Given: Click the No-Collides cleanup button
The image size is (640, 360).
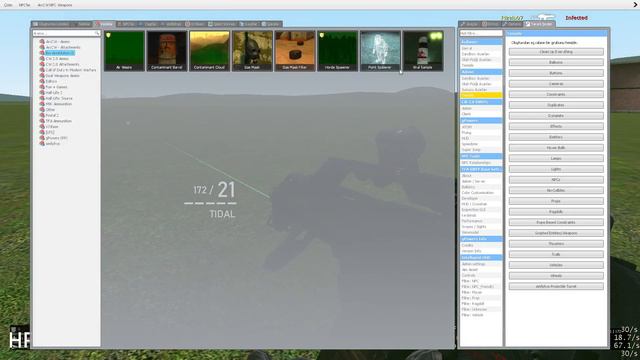Looking at the screenshot, I should pos(556,190).
